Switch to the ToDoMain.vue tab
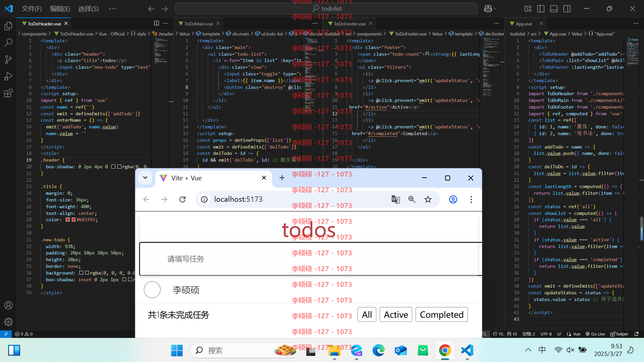This screenshot has height=362, width=644. 199,23
